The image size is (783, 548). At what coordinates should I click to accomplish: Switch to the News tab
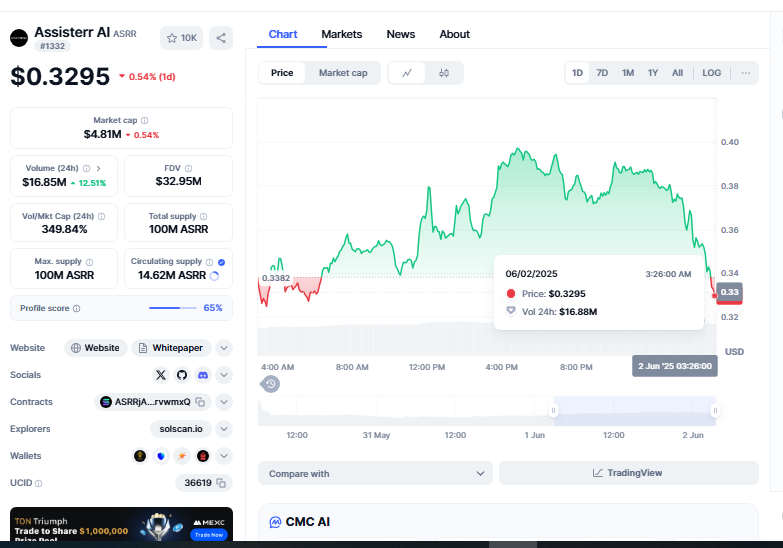coord(400,34)
